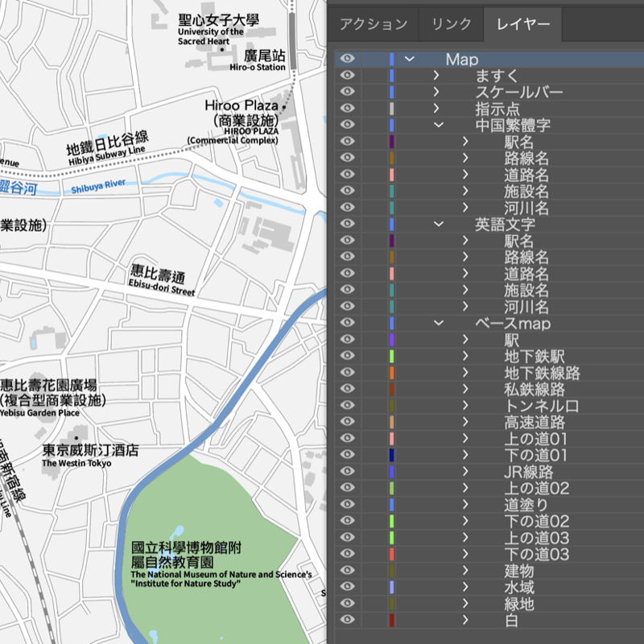Screen dimensions: 644x644
Task: Select the 英語文字 layer name
Action: click(x=506, y=225)
